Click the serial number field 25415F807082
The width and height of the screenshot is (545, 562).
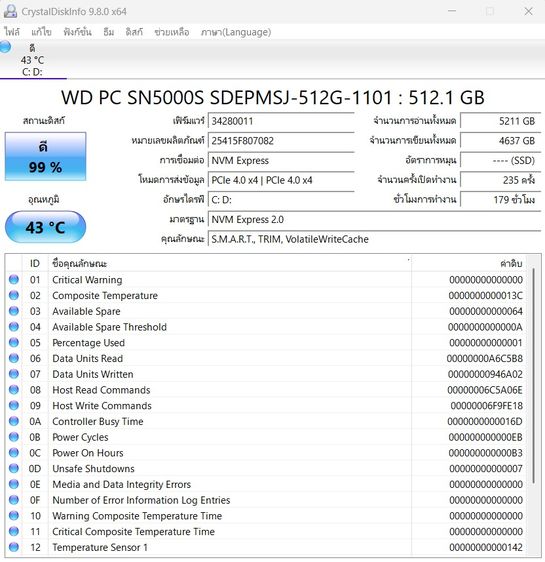(x=281, y=140)
